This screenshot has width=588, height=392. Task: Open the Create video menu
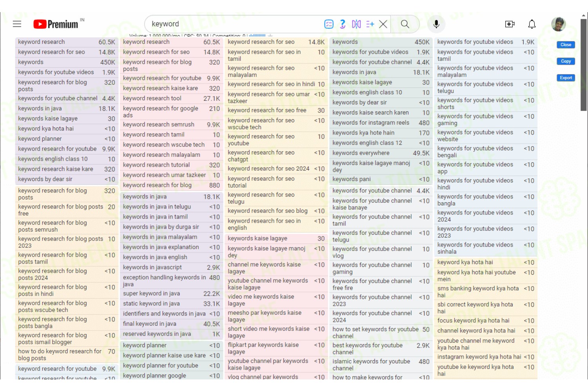pyautogui.click(x=510, y=24)
